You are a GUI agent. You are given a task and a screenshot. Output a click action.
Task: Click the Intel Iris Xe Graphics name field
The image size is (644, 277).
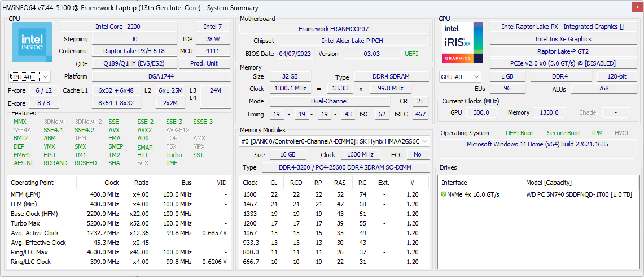click(563, 39)
